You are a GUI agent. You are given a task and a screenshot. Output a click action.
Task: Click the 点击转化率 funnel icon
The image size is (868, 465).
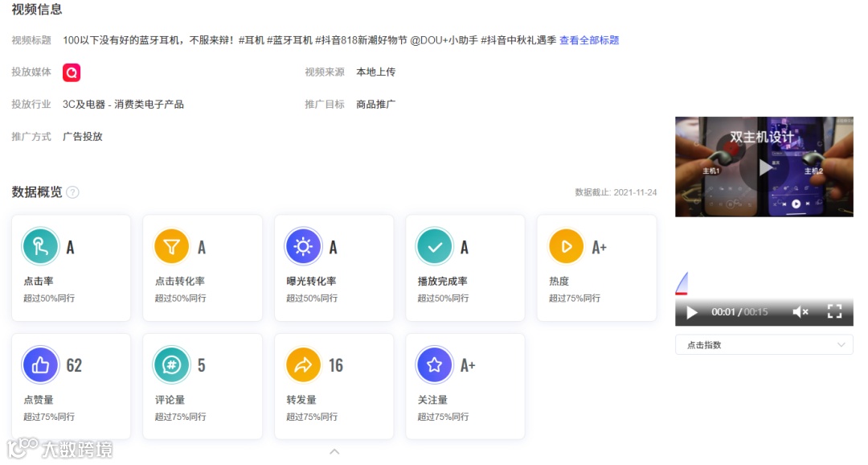pos(173,246)
